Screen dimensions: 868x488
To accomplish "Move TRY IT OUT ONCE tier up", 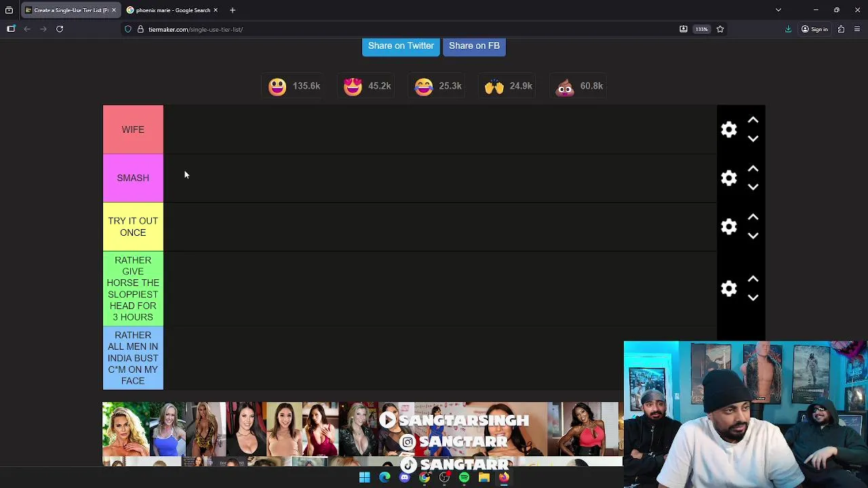I will click(753, 218).
